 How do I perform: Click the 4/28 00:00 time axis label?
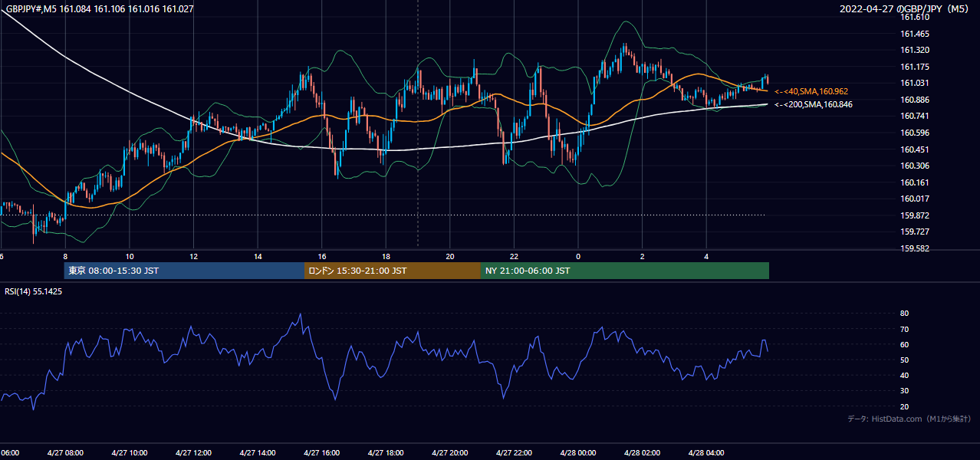click(x=577, y=453)
